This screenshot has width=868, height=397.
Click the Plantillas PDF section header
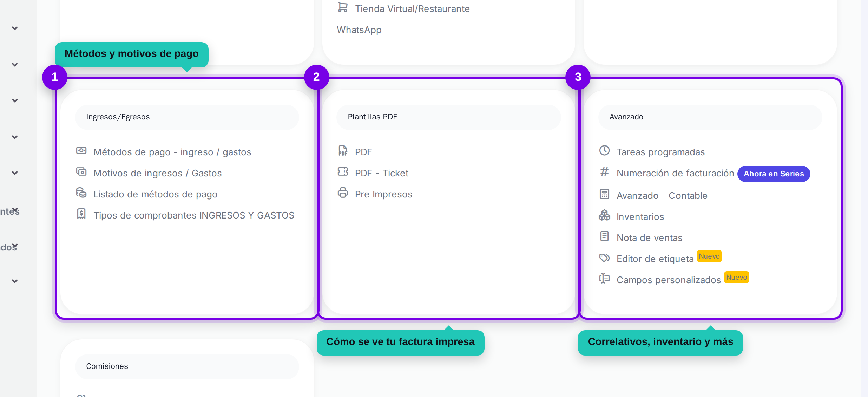tap(448, 117)
